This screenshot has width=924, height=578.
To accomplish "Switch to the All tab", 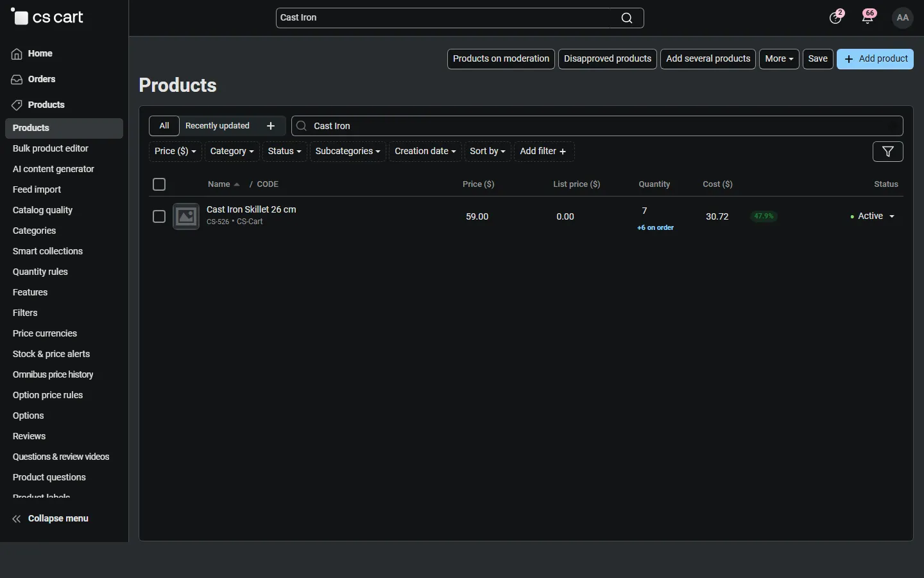I will pyautogui.click(x=164, y=126).
